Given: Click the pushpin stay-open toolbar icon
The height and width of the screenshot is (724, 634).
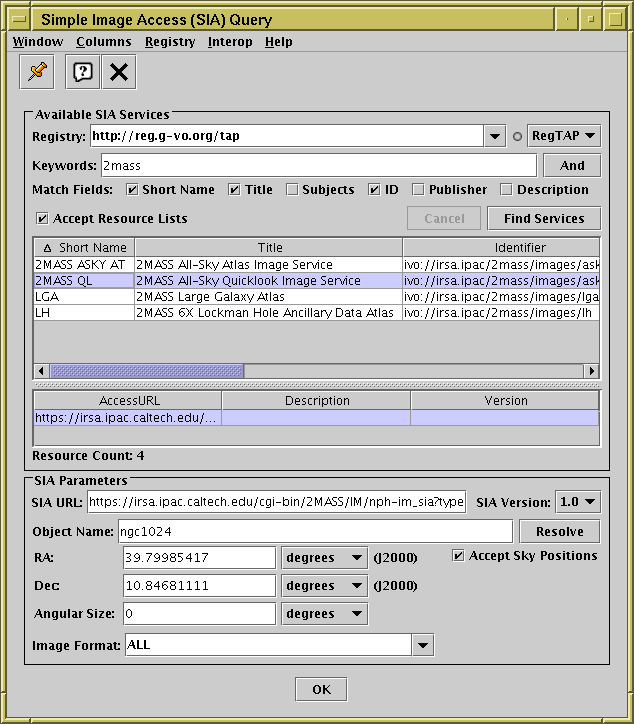Looking at the screenshot, I should click(38, 72).
